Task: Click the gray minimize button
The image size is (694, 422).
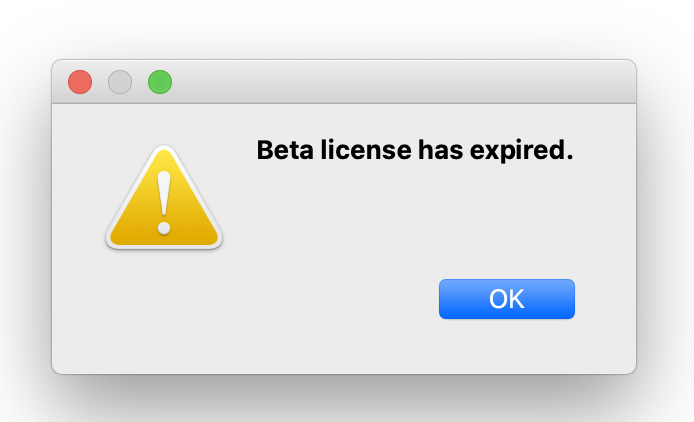Action: (120, 82)
